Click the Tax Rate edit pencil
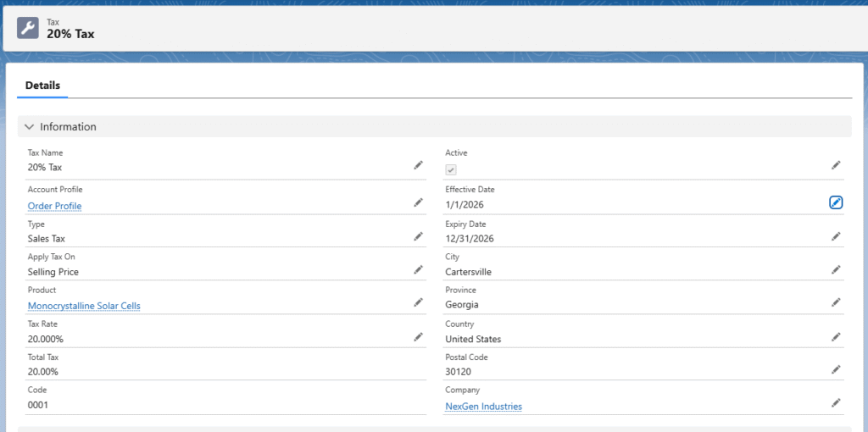This screenshot has height=432, width=868. (x=418, y=336)
